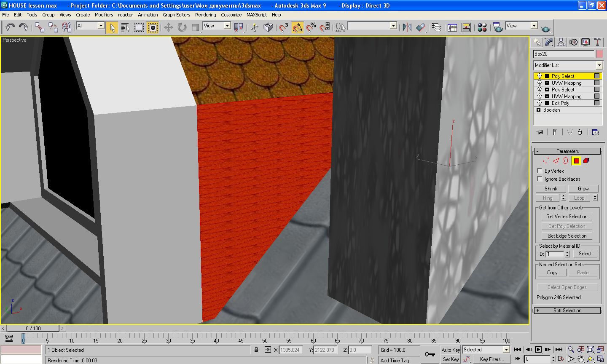The image size is (607, 364).
Task: Switch to Polygon sub-object level
Action: click(x=576, y=161)
